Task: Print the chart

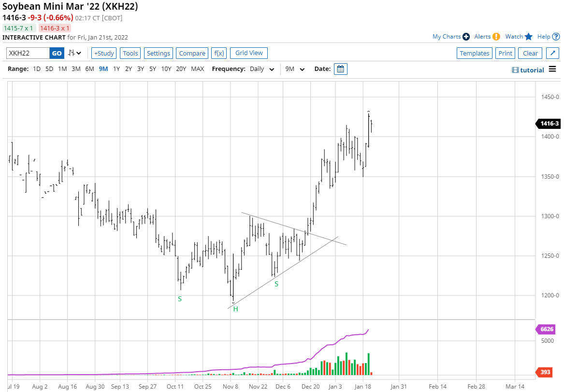Action: point(505,53)
